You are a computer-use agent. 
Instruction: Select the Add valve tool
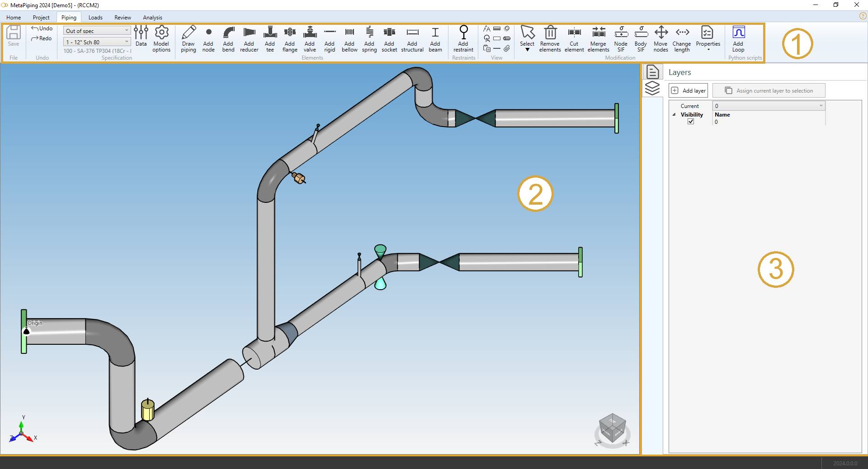click(310, 39)
